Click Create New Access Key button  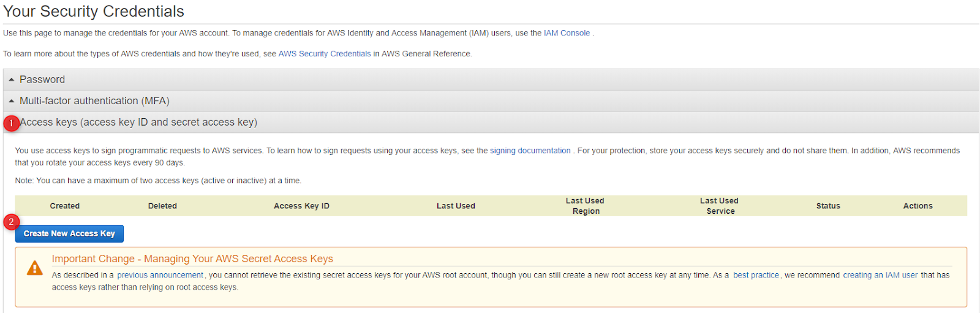point(69,233)
